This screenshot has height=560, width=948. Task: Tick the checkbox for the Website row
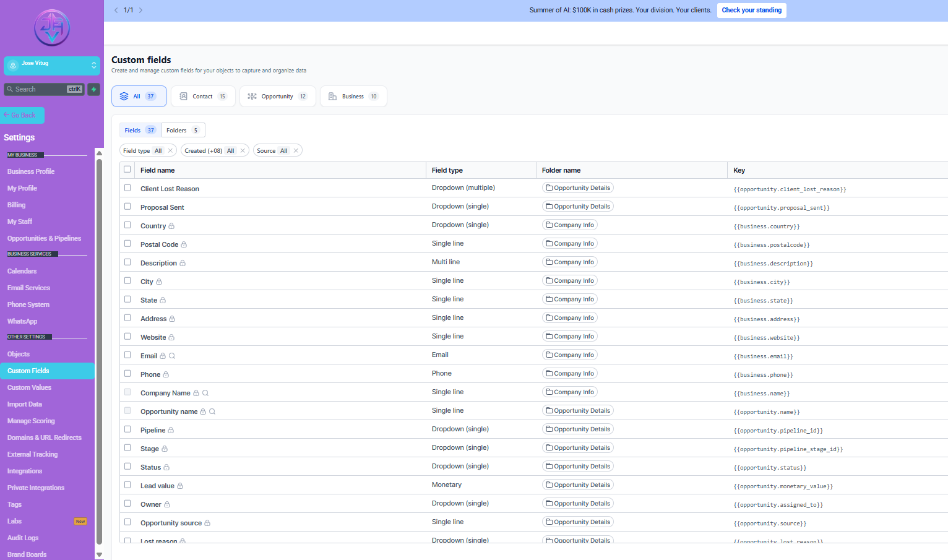click(x=127, y=336)
